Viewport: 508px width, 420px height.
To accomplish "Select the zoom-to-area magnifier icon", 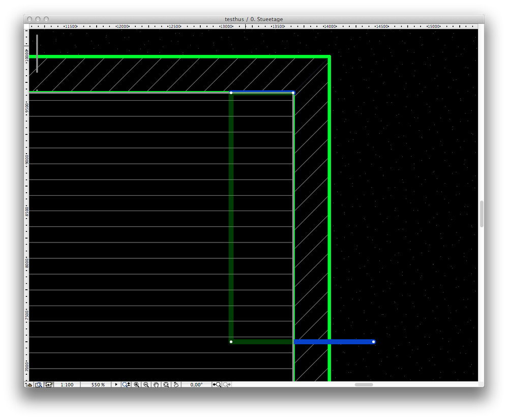I will (126, 385).
